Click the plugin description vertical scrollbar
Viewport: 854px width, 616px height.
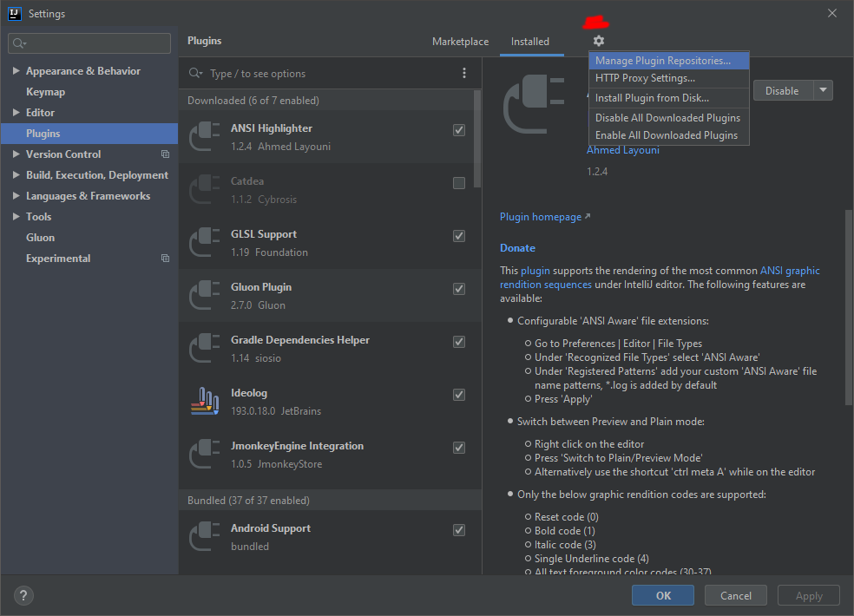tap(849, 308)
